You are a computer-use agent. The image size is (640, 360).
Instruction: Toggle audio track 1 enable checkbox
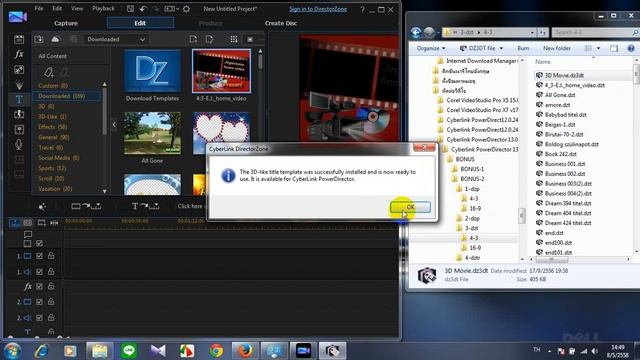point(39,272)
